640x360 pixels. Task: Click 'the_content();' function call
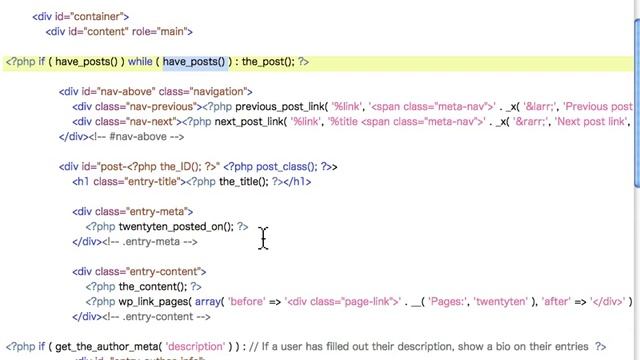[x=153, y=287]
